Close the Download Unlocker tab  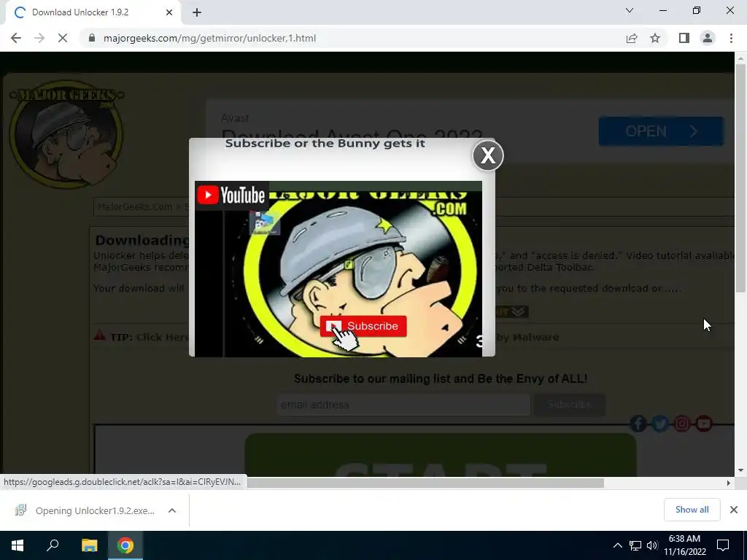pyautogui.click(x=169, y=12)
